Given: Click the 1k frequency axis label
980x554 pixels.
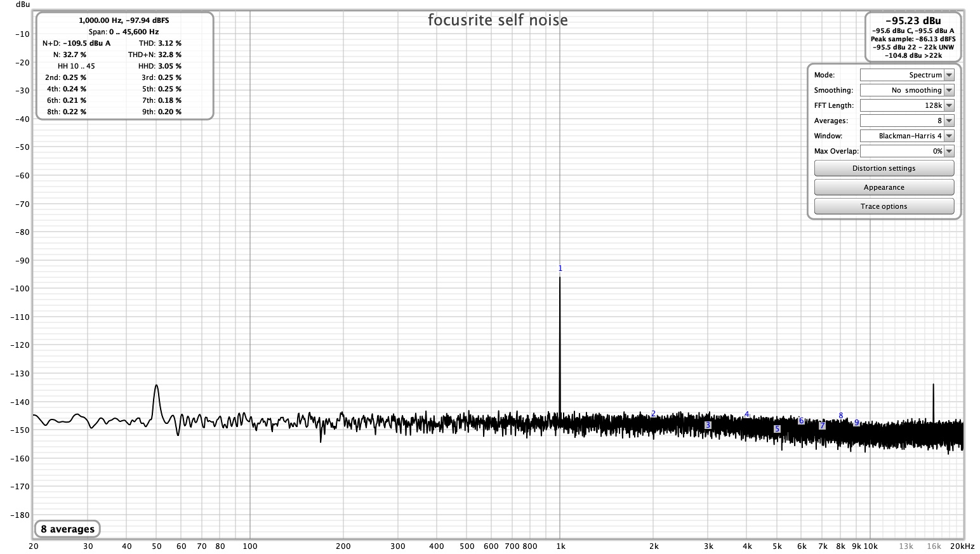Looking at the screenshot, I should coord(560,546).
